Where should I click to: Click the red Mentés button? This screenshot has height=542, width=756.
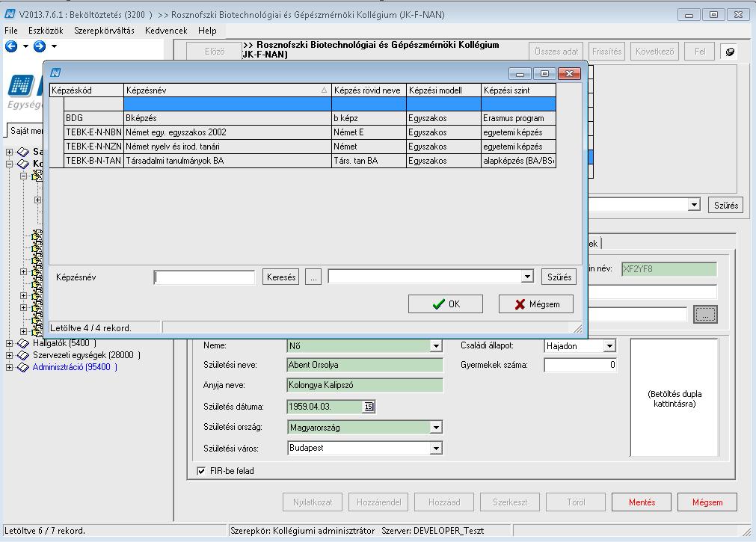click(642, 502)
